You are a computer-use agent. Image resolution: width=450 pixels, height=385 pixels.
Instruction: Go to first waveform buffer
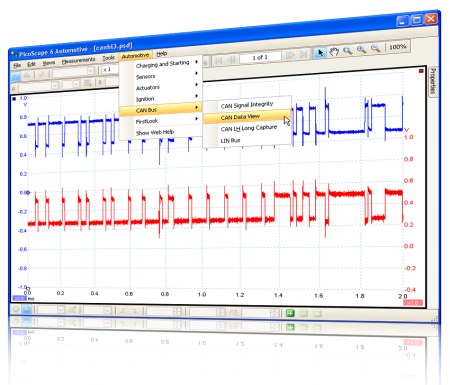pos(219,61)
